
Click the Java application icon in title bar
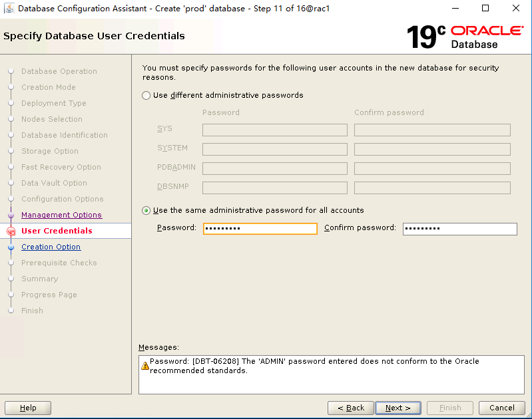click(x=9, y=8)
